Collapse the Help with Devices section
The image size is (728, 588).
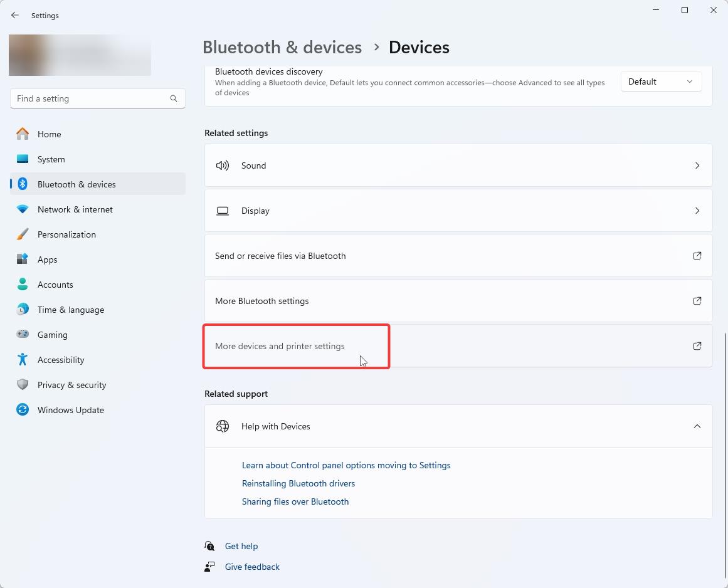coord(697,426)
